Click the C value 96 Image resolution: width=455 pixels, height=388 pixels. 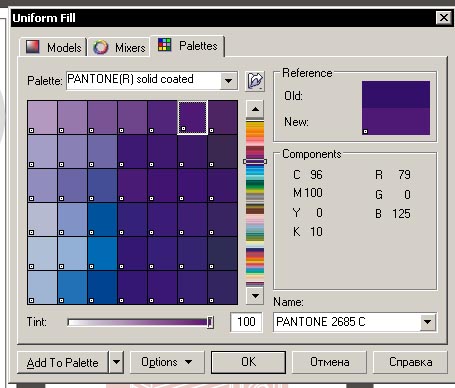316,175
